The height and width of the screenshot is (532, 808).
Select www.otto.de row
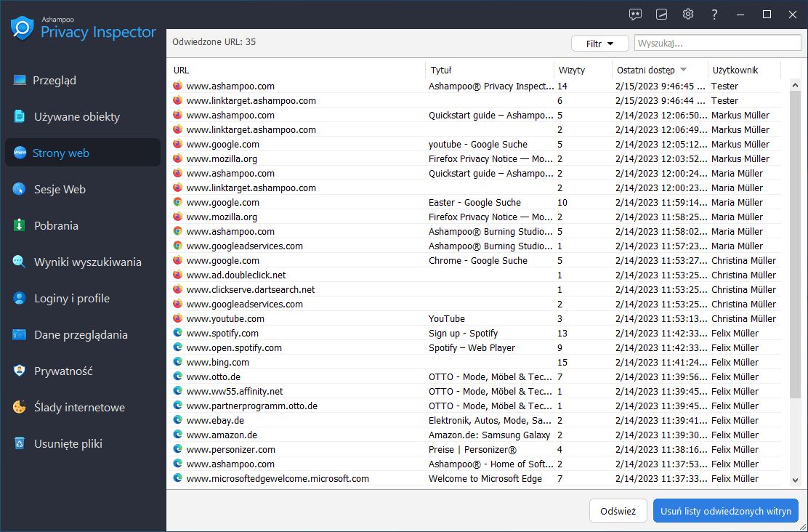[x=477, y=376]
